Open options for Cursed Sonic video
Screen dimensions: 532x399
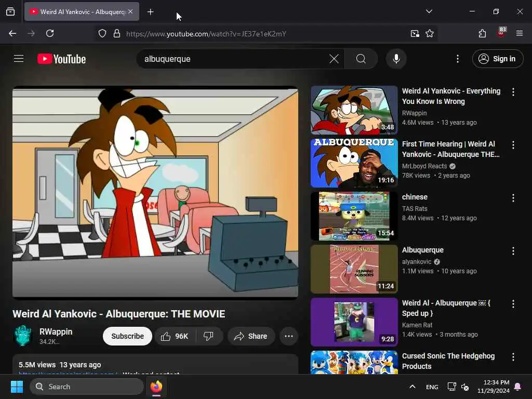click(x=513, y=356)
